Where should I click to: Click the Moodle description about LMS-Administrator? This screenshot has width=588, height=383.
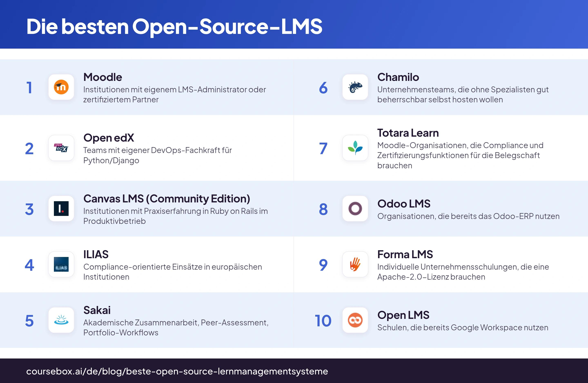[x=175, y=94]
